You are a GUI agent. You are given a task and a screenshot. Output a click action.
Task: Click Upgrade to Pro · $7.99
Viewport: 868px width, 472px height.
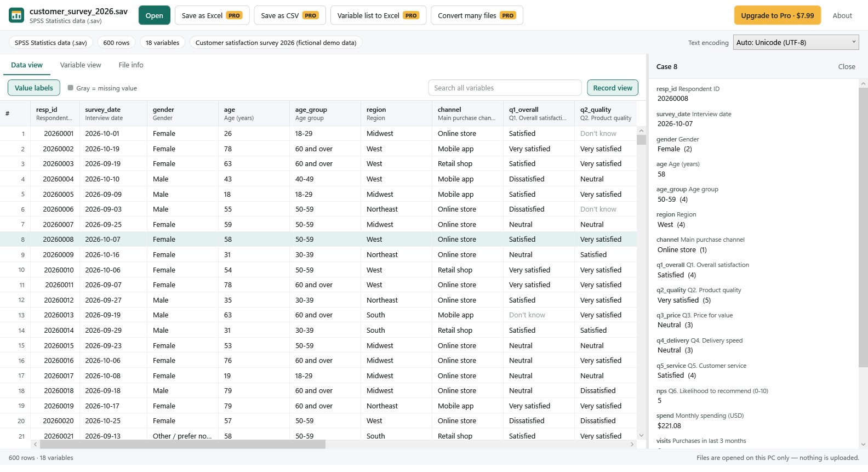[778, 15]
